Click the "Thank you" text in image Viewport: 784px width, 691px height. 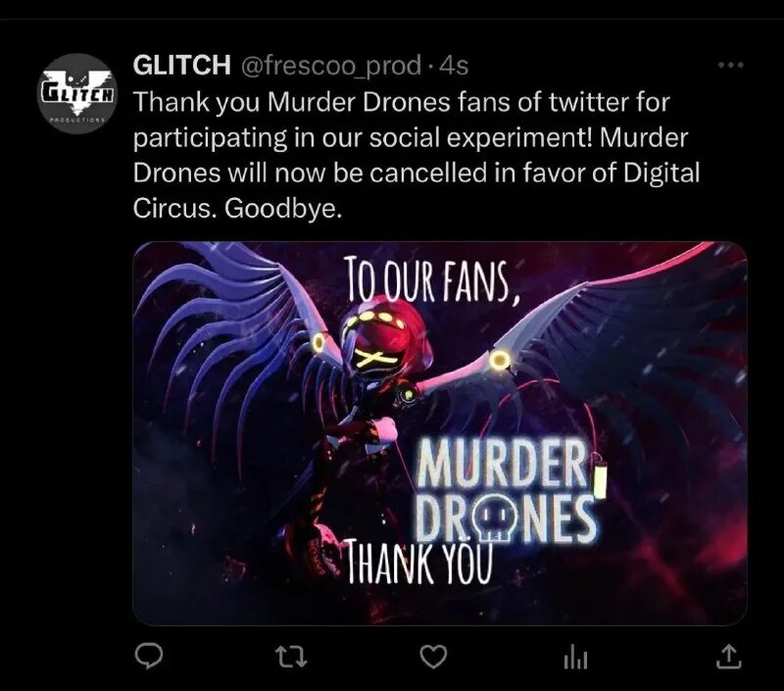click(419, 561)
